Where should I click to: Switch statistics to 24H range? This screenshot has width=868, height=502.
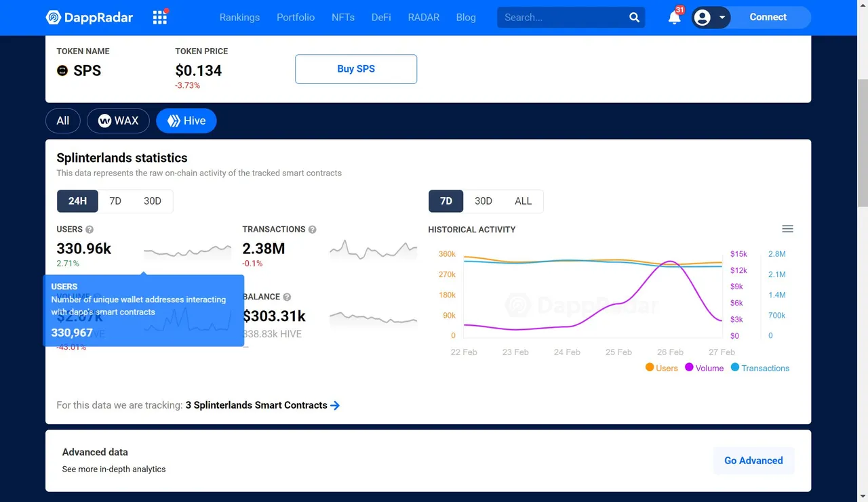pyautogui.click(x=77, y=201)
